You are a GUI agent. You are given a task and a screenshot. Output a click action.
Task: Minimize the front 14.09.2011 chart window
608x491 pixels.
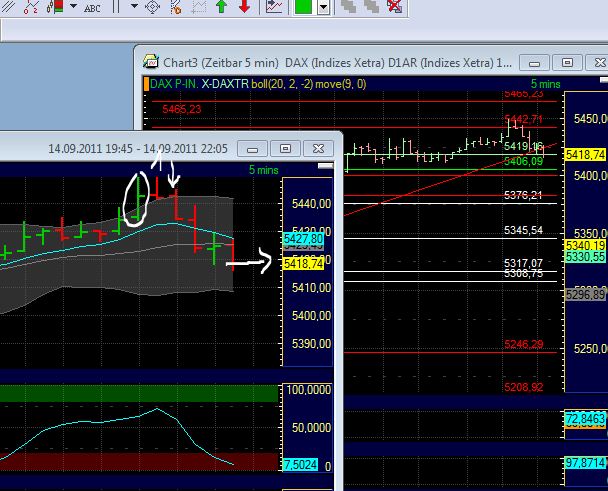(252, 149)
